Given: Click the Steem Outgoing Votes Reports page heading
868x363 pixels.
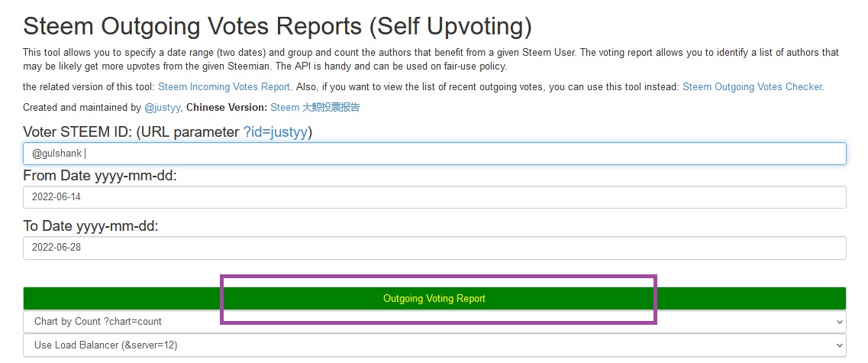Looking at the screenshot, I should click(x=277, y=27).
